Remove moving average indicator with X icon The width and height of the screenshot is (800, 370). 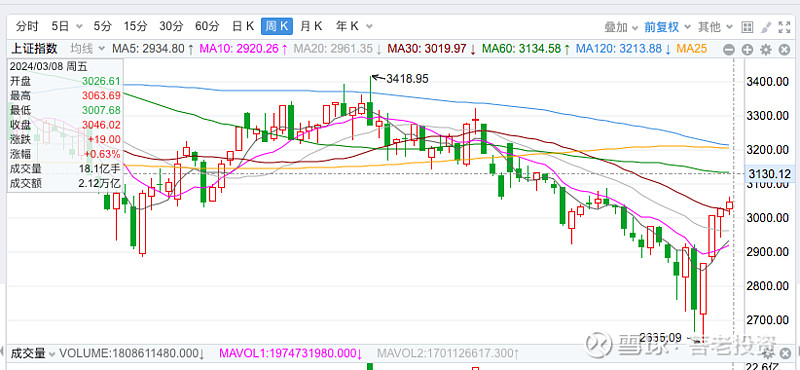pyautogui.click(x=784, y=50)
